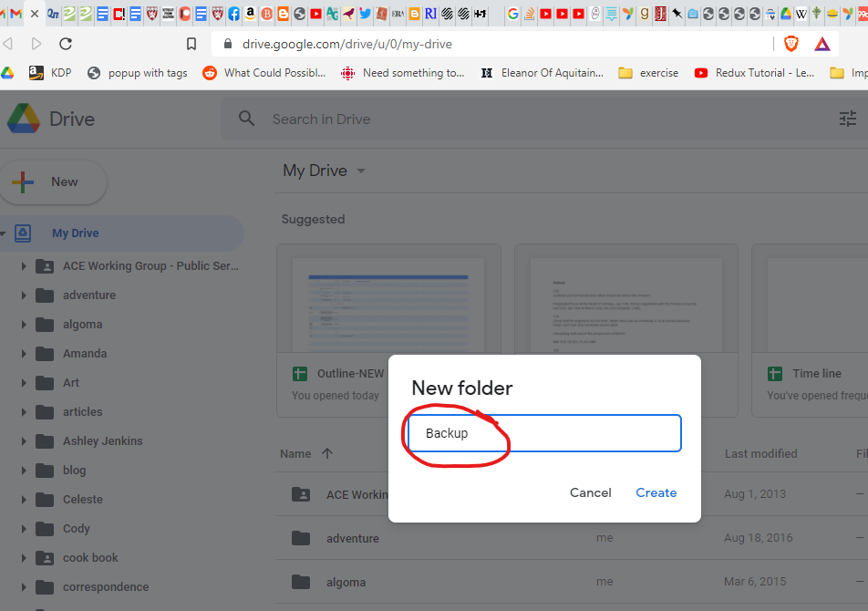Screen dimensions: 868x611
Task: Switch to the Facebook tab
Action: coord(233,14)
